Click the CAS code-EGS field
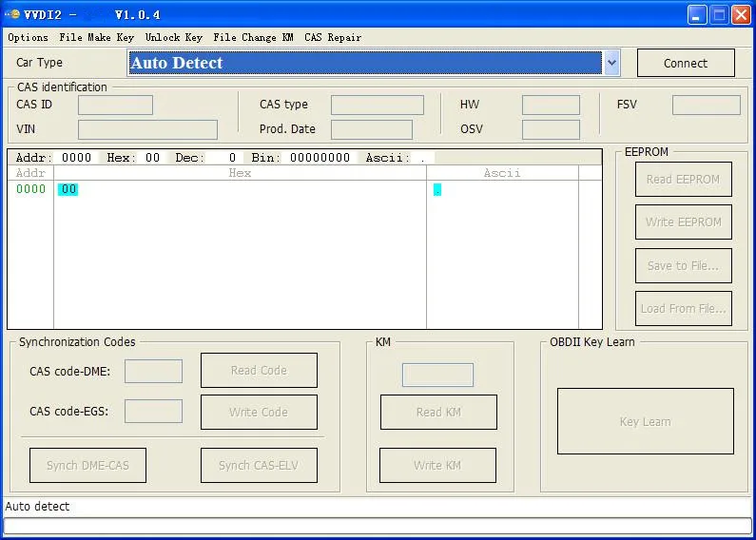Screen dimensions: 756x540 click(x=153, y=412)
